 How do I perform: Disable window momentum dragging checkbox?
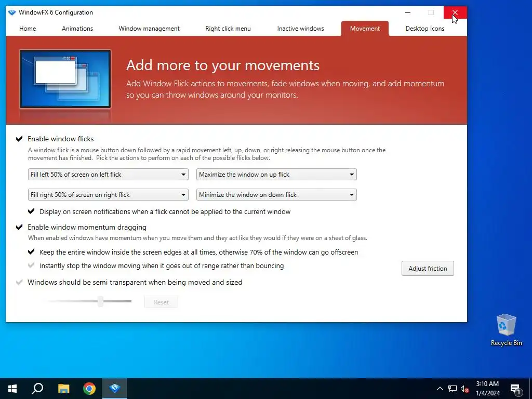click(19, 227)
